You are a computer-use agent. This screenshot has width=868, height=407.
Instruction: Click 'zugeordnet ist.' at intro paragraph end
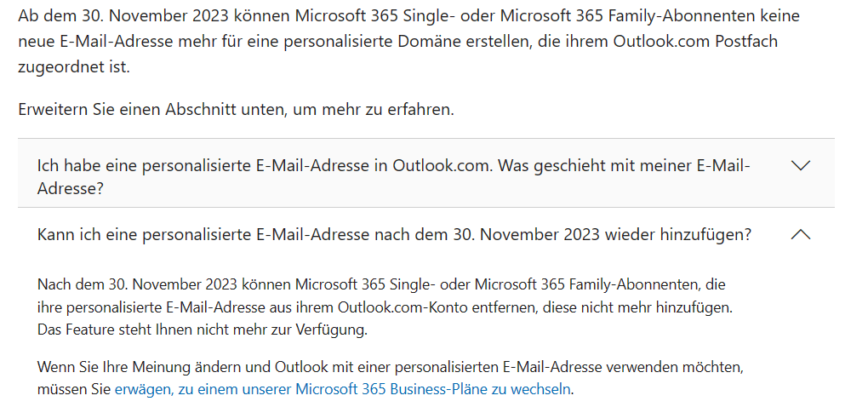74,67
